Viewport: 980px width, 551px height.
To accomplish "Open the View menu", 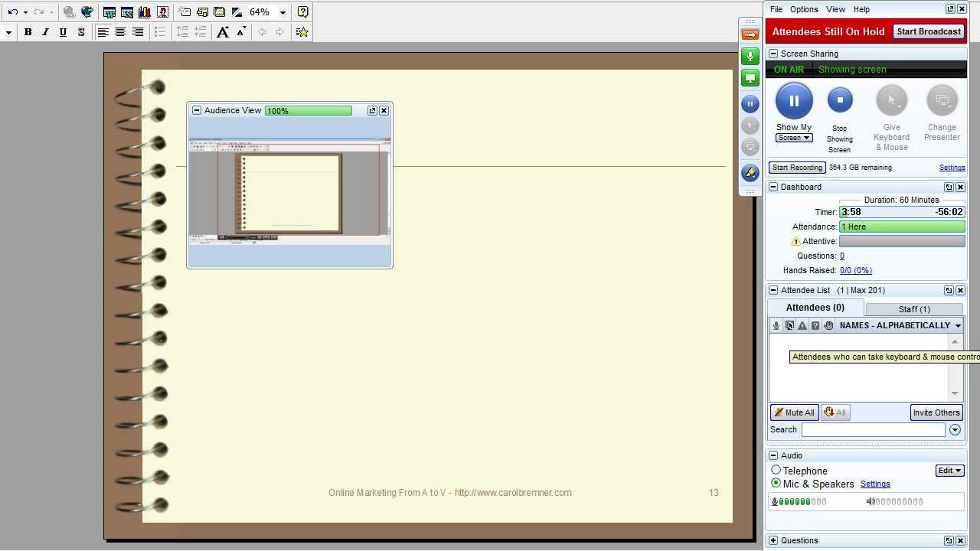I will tap(835, 9).
